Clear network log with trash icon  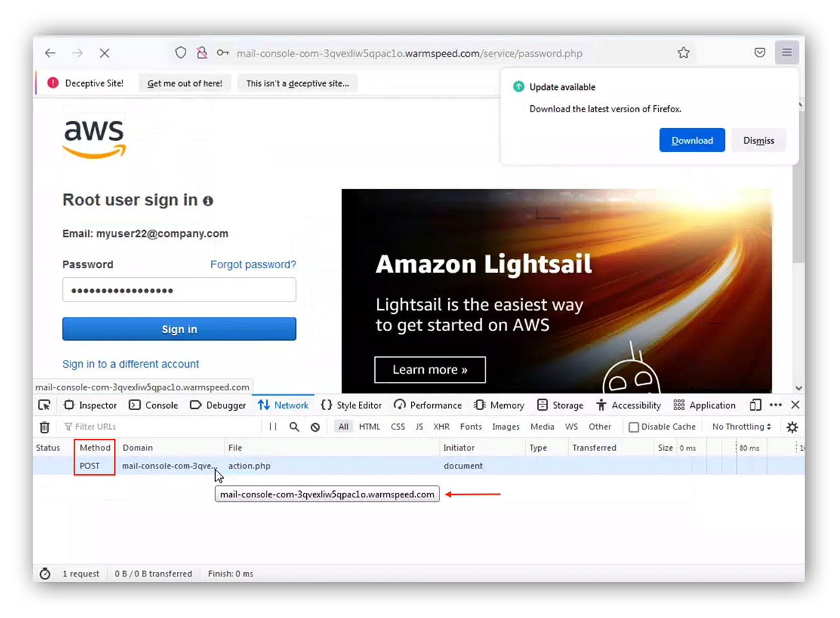coord(44,427)
